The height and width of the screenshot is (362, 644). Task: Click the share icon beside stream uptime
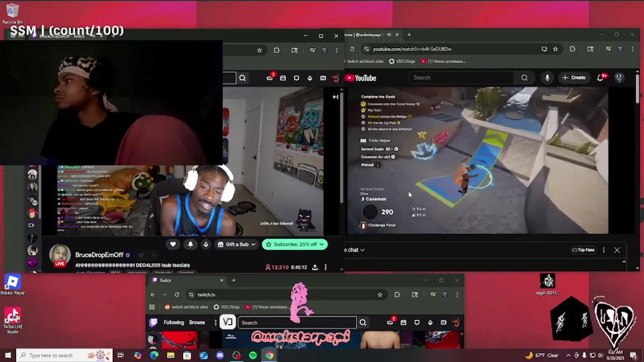click(x=314, y=267)
